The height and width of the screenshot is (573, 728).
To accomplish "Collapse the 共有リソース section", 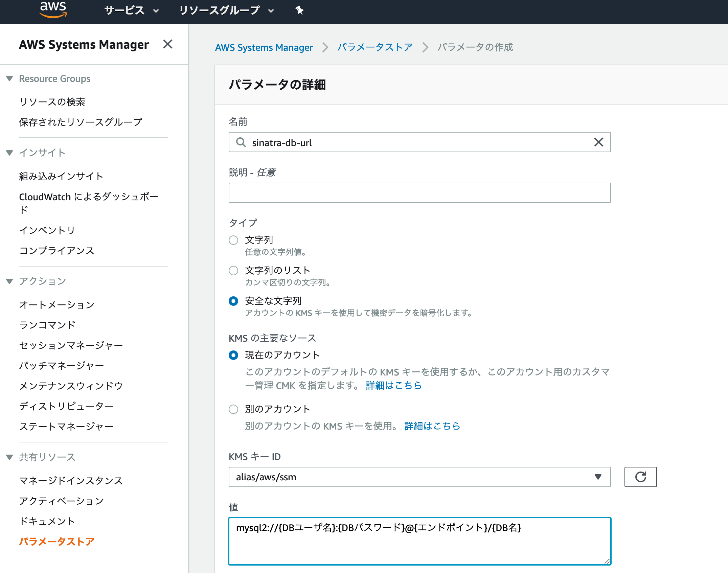I will coord(9,457).
